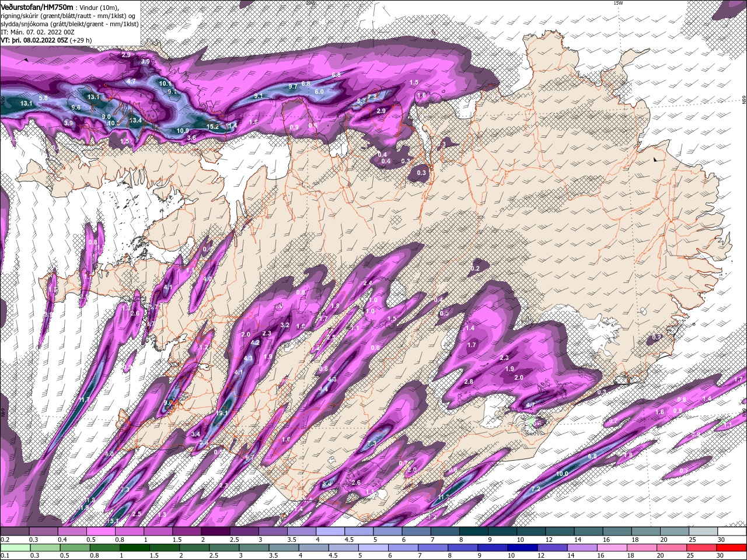Click the darkest purple swatch in upper legend
This screenshot has width=747, height=560.
(215, 531)
